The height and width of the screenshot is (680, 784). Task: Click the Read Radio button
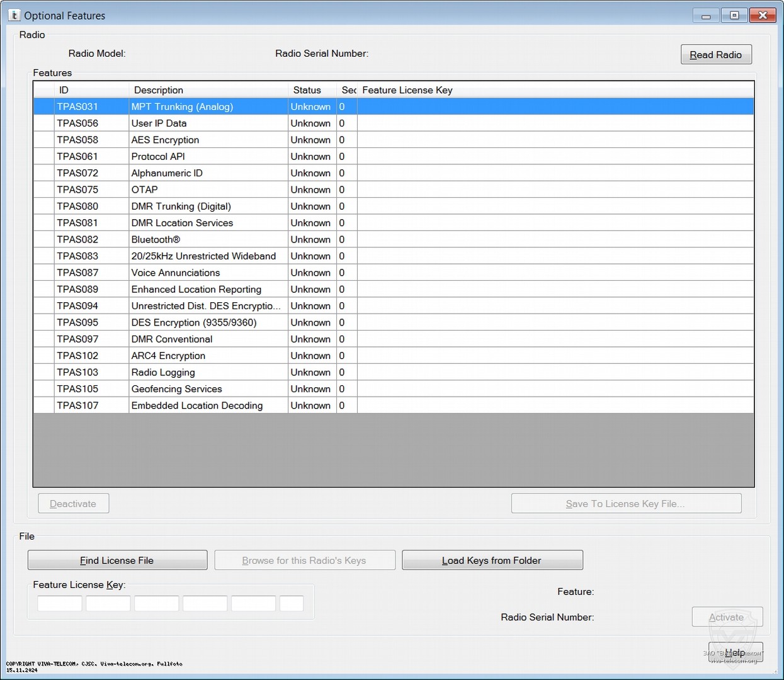[x=715, y=55]
